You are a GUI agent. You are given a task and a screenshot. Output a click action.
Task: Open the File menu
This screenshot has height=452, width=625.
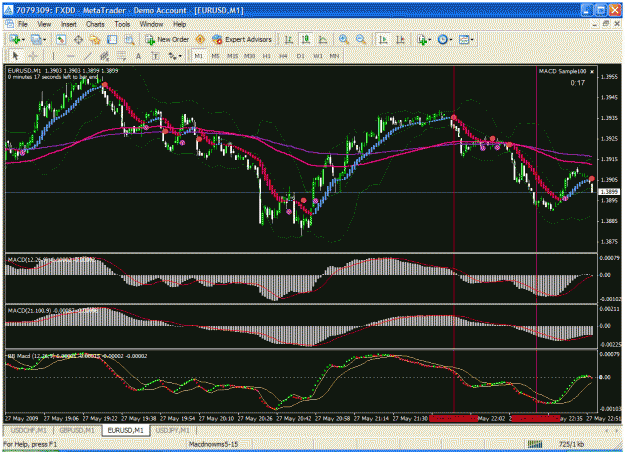click(23, 24)
